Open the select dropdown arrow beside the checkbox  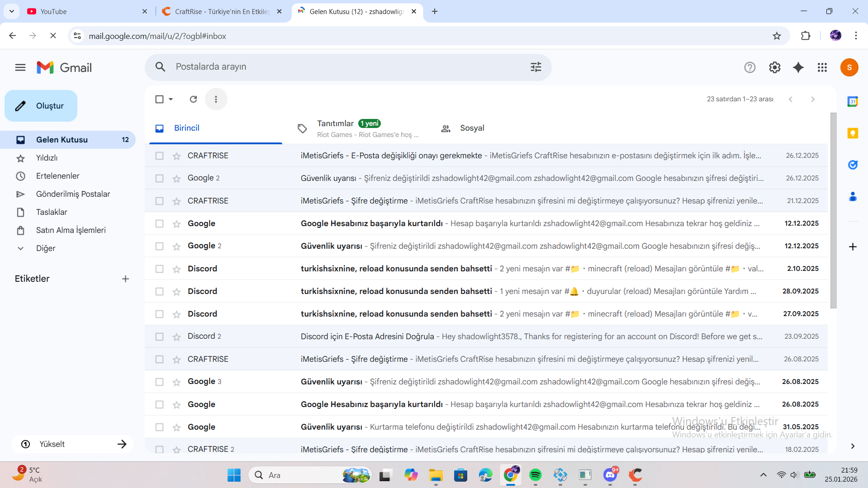[x=171, y=99]
